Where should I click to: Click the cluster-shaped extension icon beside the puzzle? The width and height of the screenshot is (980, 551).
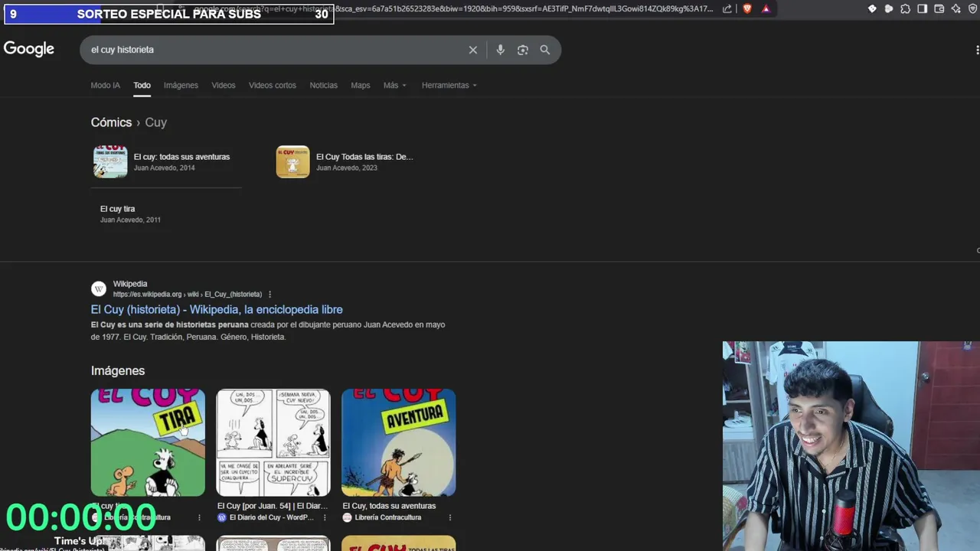tap(889, 9)
